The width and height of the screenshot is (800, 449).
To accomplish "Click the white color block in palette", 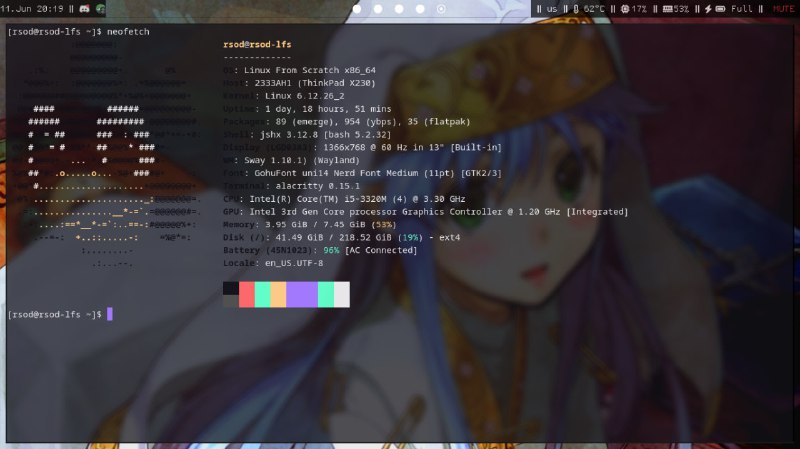I will [x=342, y=294].
